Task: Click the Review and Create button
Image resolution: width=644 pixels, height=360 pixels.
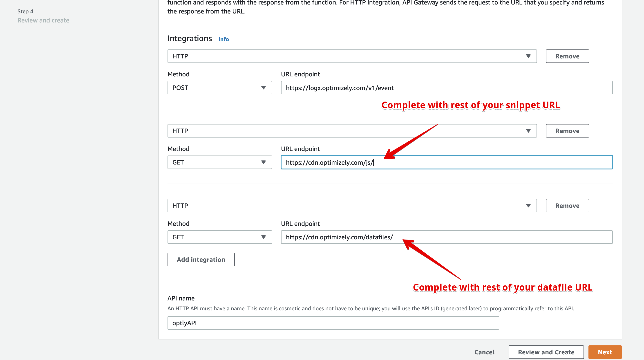Action: (x=546, y=352)
